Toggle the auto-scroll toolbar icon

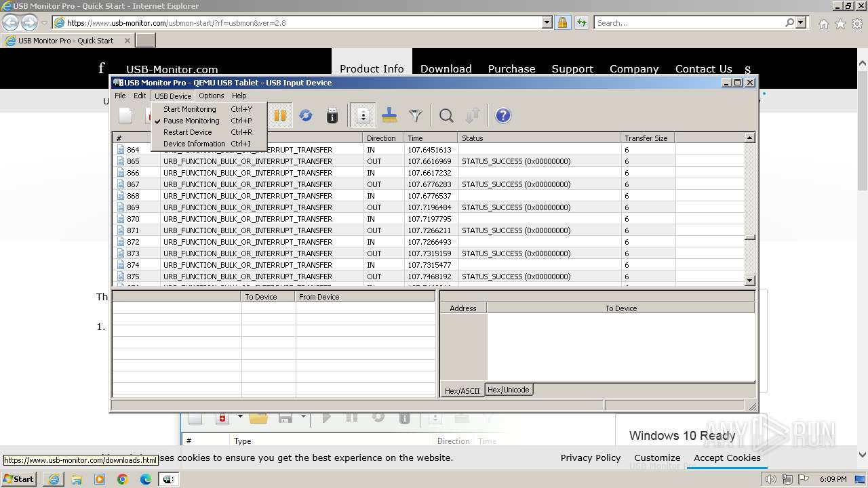pos(363,116)
